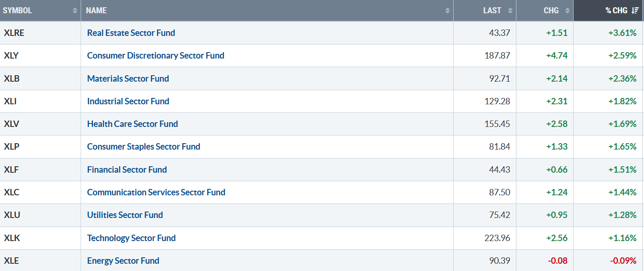Image resolution: width=644 pixels, height=271 pixels.
Task: Click the CHG column header label
Action: pyautogui.click(x=551, y=10)
